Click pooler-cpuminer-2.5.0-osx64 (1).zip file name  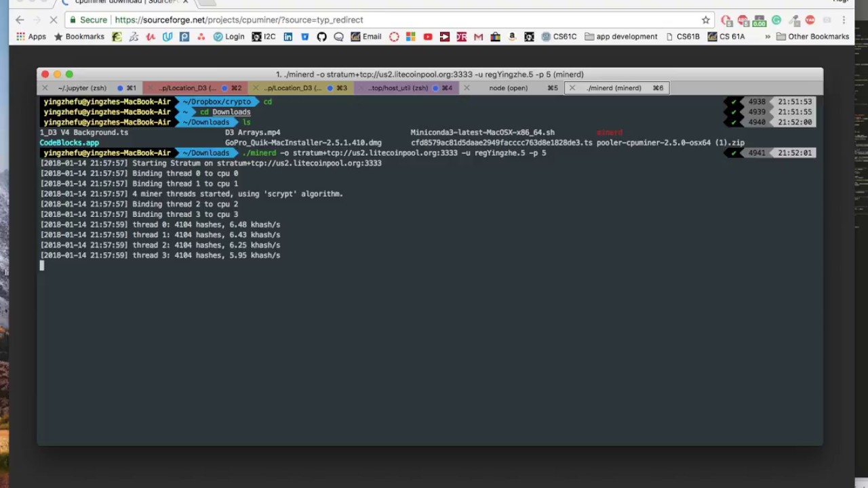671,143
